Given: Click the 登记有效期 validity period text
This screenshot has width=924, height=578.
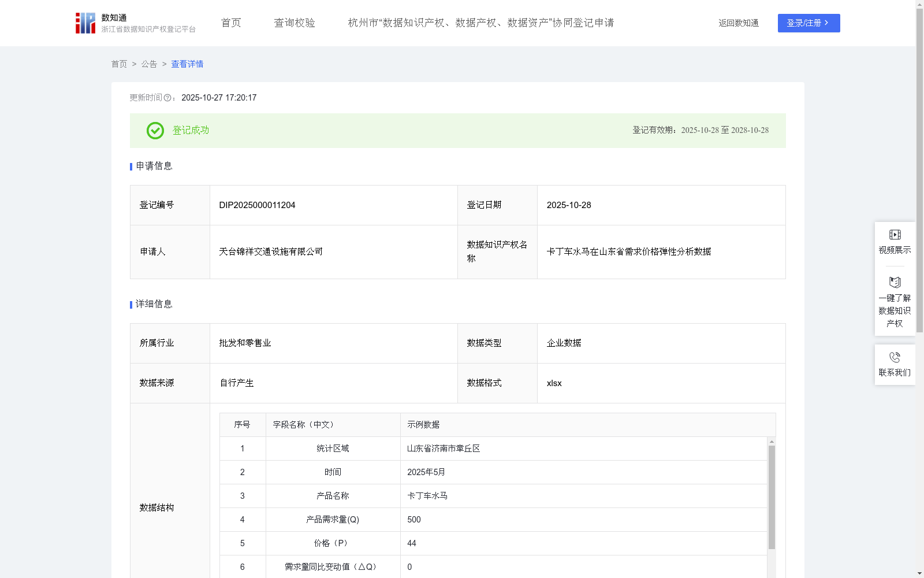Looking at the screenshot, I should pyautogui.click(x=701, y=131).
